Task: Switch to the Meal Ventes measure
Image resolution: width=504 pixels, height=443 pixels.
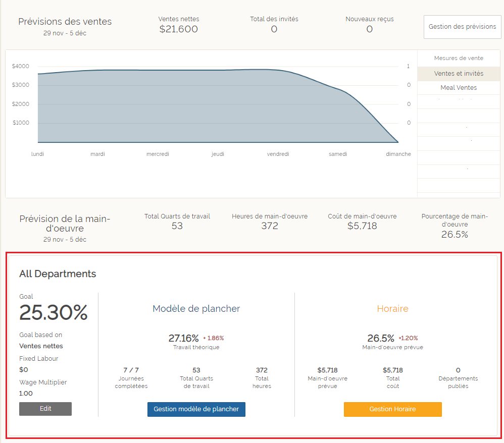Action: 459,88
